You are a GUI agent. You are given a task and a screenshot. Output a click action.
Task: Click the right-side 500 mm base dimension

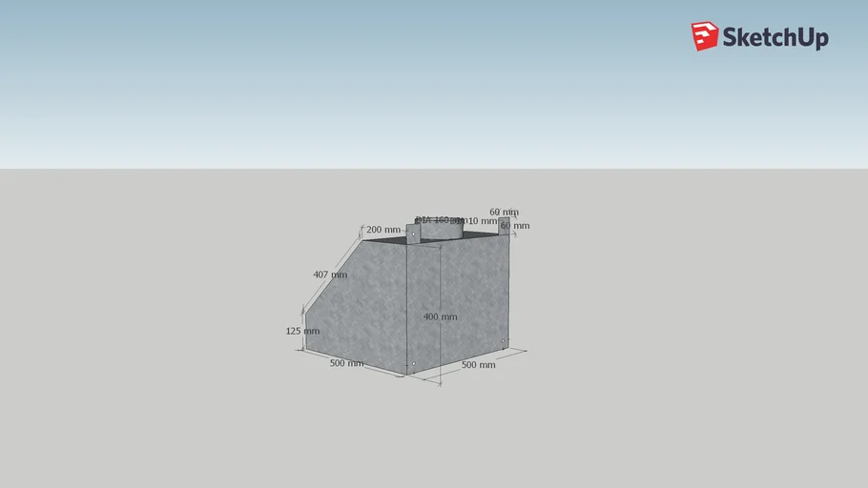(478, 365)
